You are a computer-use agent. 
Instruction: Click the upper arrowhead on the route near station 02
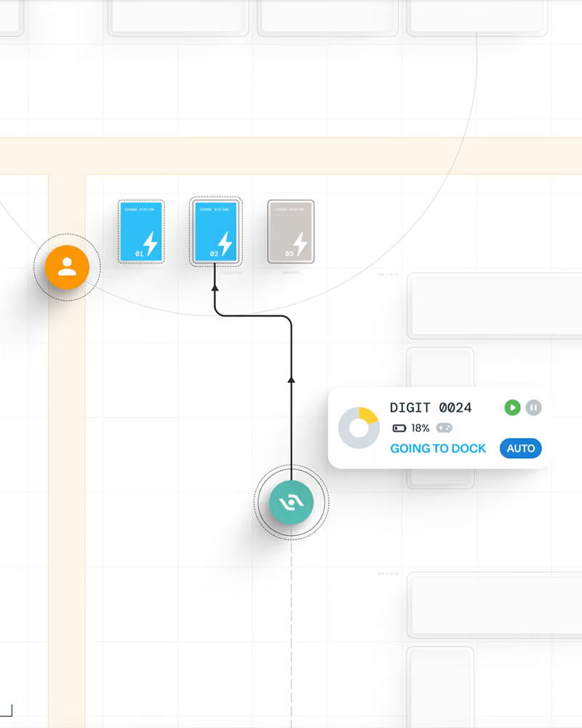tap(215, 288)
